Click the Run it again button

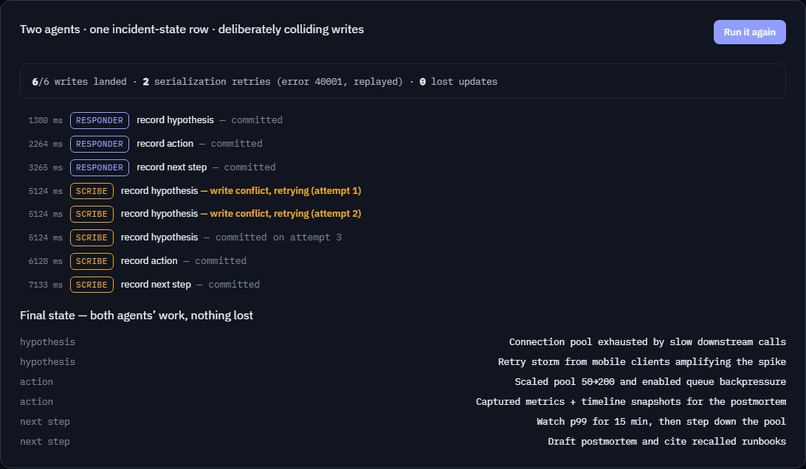pos(749,32)
